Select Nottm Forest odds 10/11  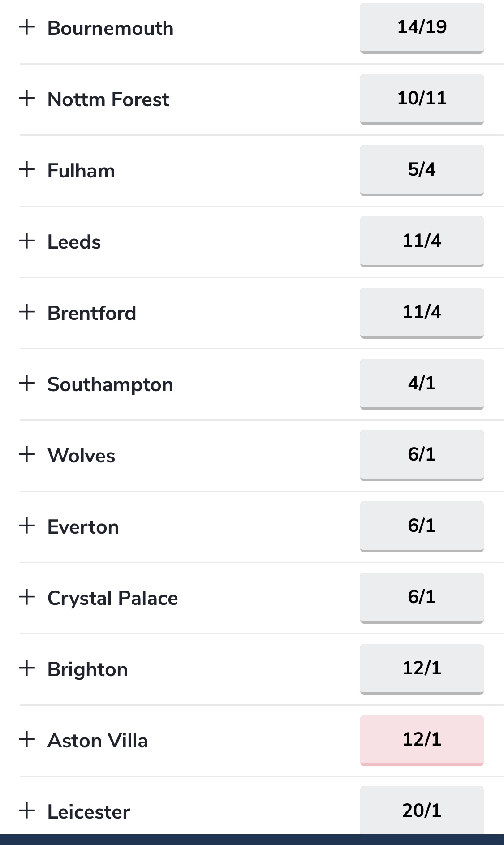click(x=422, y=99)
